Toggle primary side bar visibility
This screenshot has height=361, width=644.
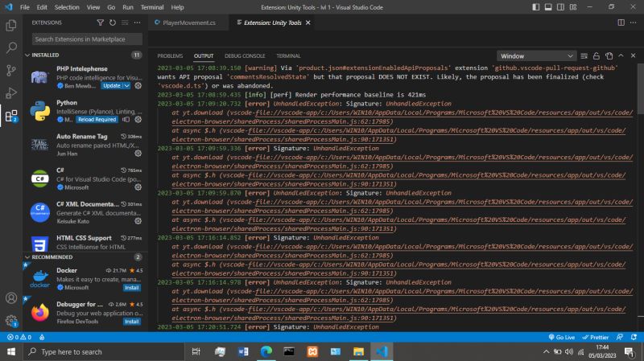[x=535, y=7]
